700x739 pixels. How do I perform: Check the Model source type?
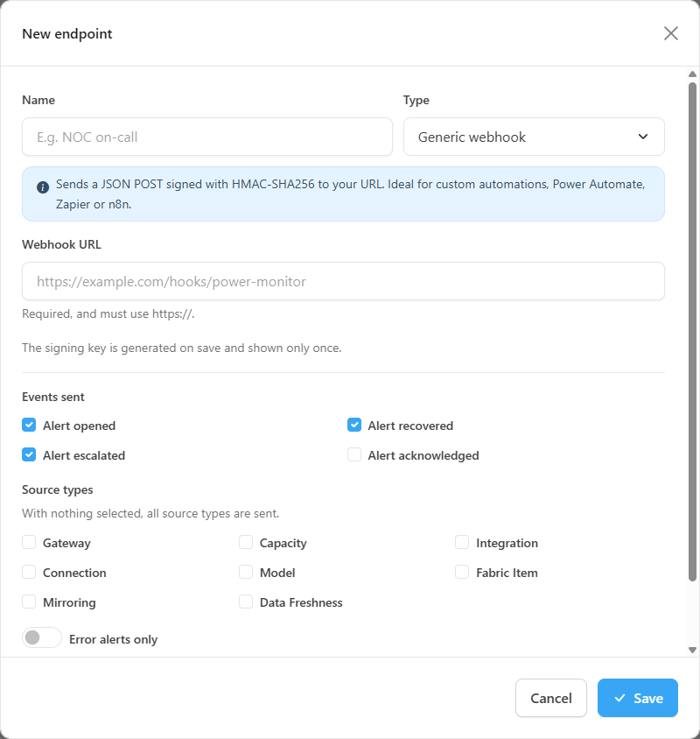click(x=246, y=572)
